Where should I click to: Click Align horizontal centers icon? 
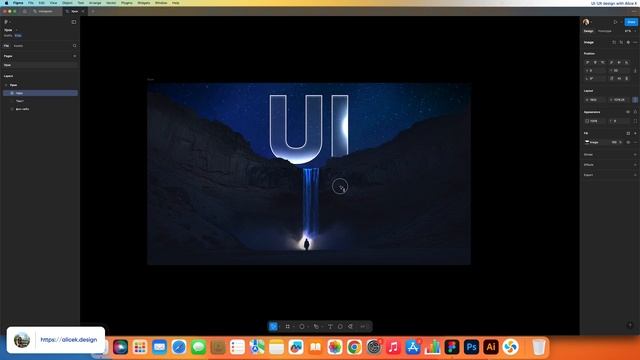[x=595, y=62]
